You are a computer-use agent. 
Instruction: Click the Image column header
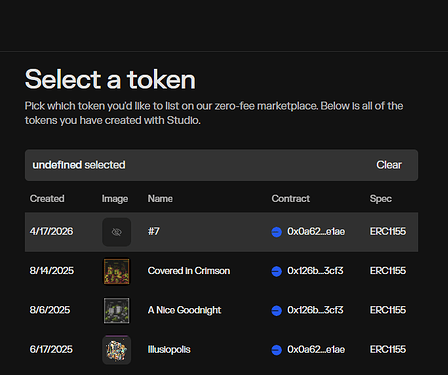tap(115, 199)
